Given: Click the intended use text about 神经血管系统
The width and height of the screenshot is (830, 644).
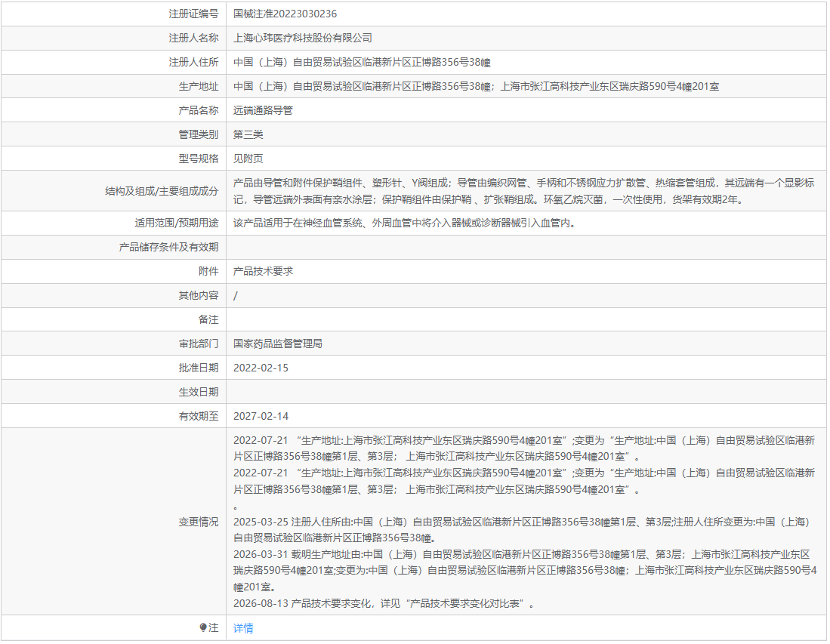Looking at the screenshot, I should [405, 223].
